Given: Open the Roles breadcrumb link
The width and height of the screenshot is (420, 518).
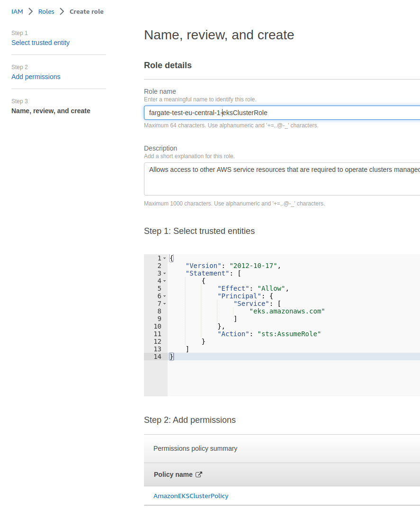Looking at the screenshot, I should (46, 11).
